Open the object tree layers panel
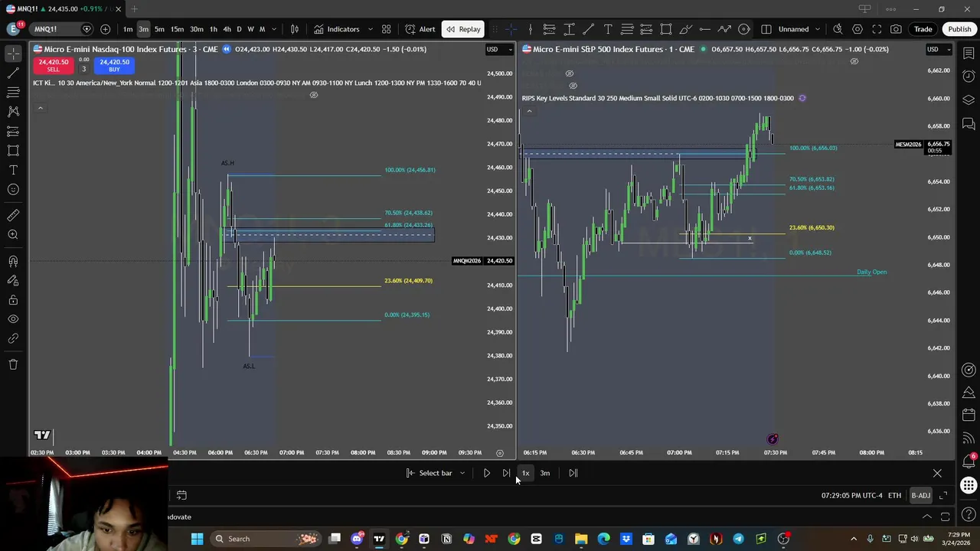Screen dimensions: 980x551 coord(969,100)
